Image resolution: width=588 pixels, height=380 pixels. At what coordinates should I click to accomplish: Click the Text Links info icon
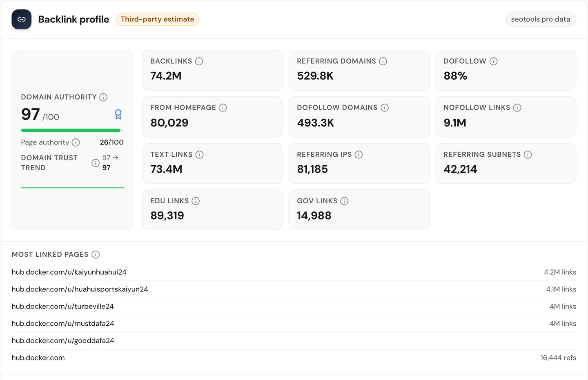[x=199, y=155]
